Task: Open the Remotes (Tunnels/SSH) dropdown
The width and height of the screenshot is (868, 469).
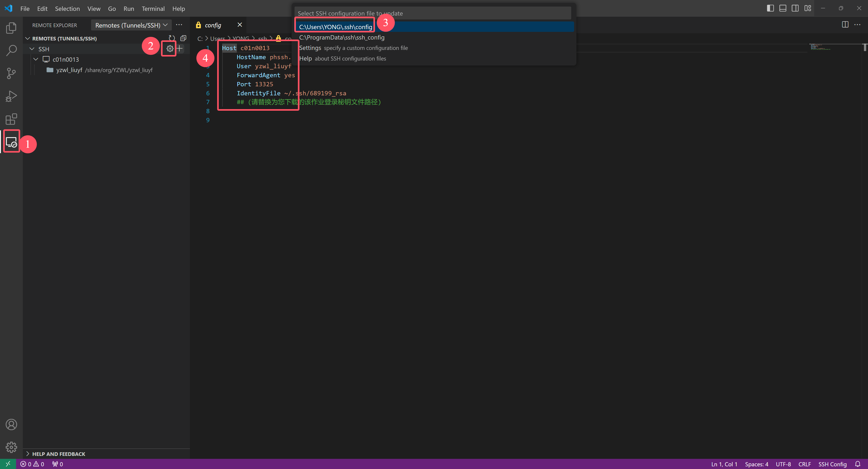Action: (131, 25)
